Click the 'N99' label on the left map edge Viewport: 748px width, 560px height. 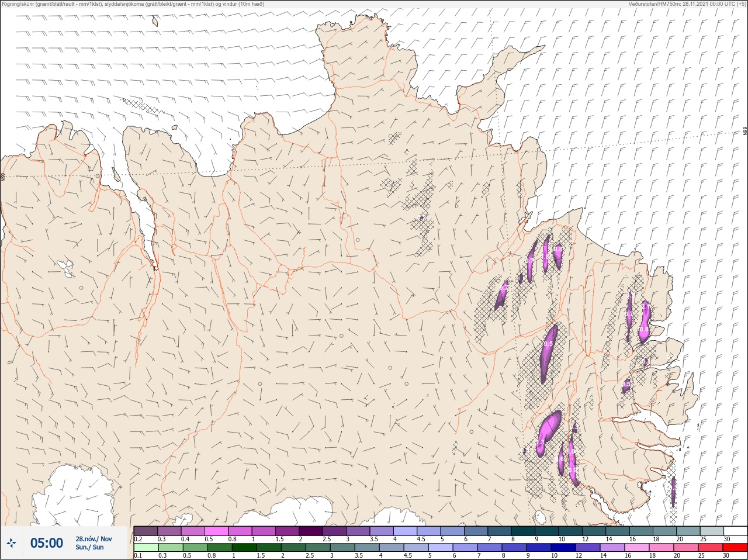point(3,176)
